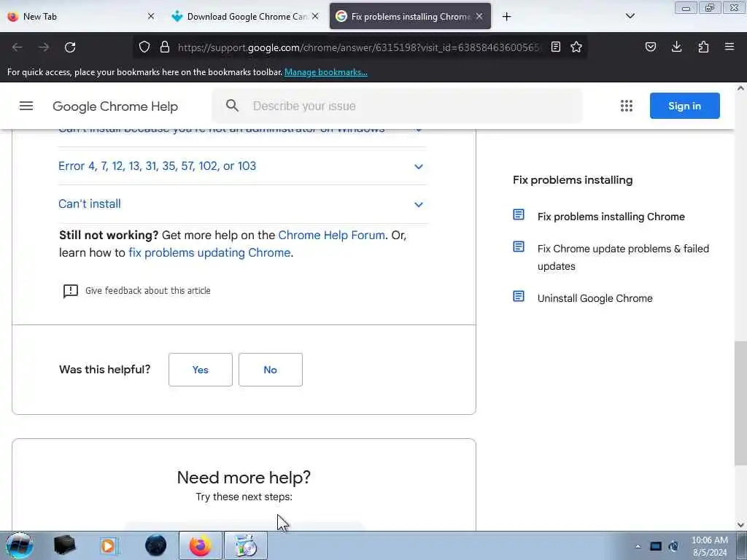Save page to Pocket
The height and width of the screenshot is (560, 747).
point(651,47)
